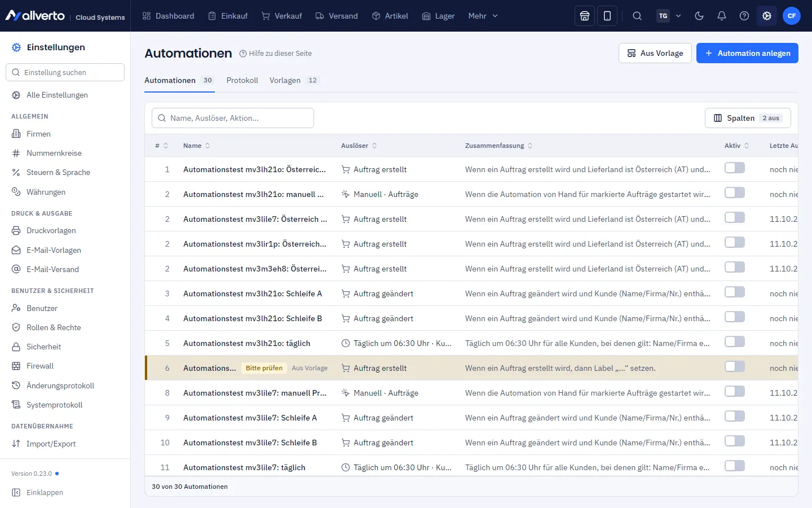Open the TG tenant dropdown
The height and width of the screenshot is (508, 812).
tap(669, 16)
